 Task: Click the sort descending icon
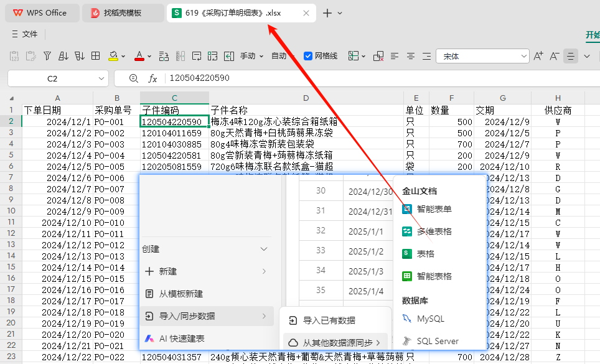point(80,56)
